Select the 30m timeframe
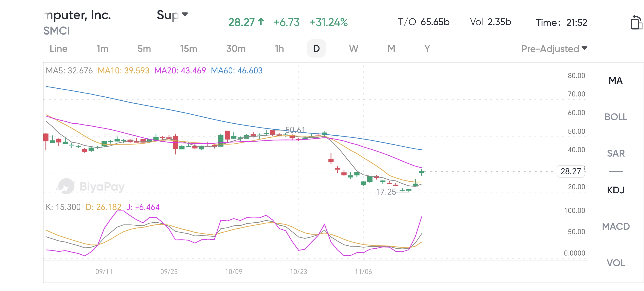 [236, 49]
